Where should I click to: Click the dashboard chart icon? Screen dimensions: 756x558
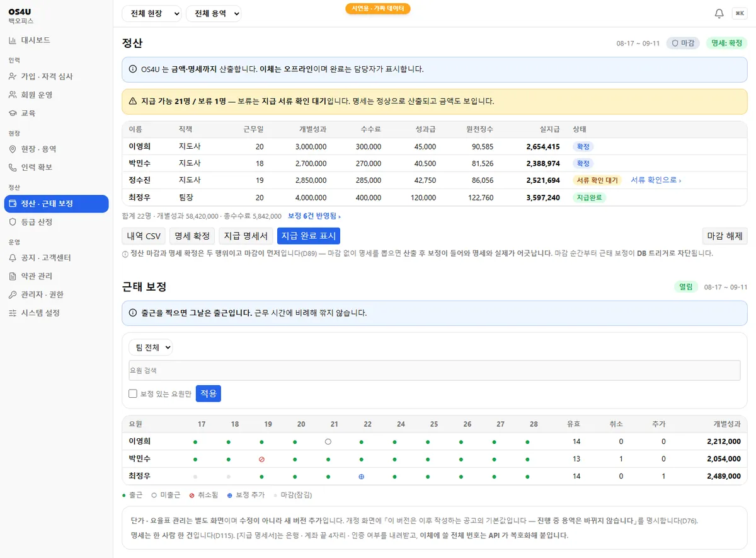click(13, 40)
